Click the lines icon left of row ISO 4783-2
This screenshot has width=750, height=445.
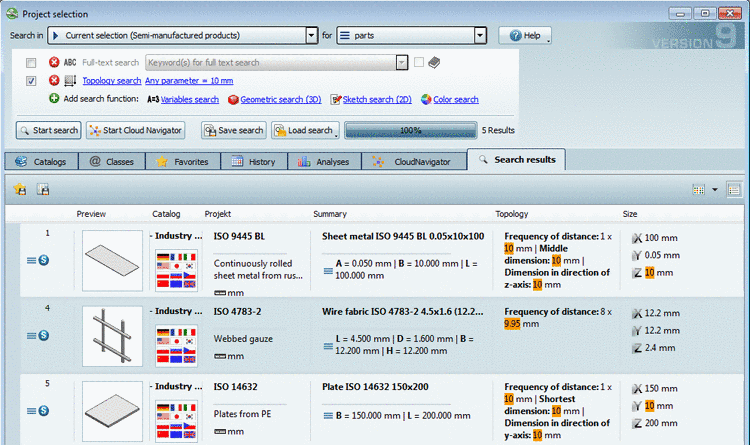32,335
